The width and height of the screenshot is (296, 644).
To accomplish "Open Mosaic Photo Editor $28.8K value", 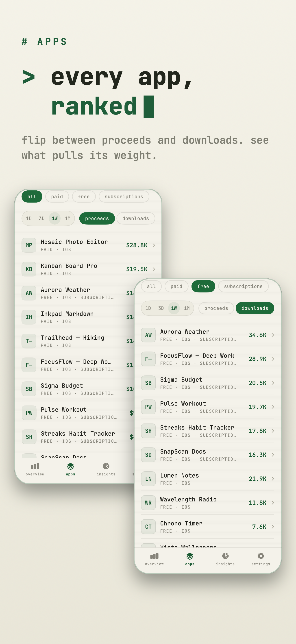I will pos(137,245).
